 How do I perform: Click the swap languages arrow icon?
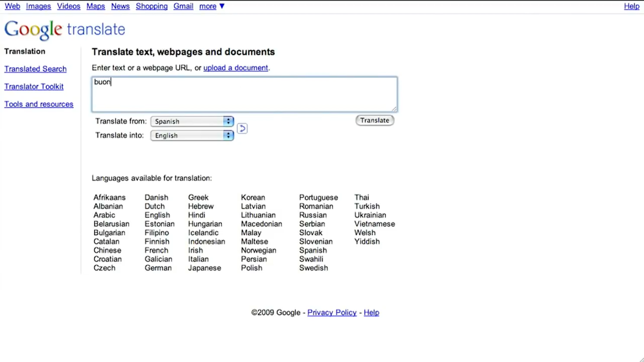click(242, 128)
